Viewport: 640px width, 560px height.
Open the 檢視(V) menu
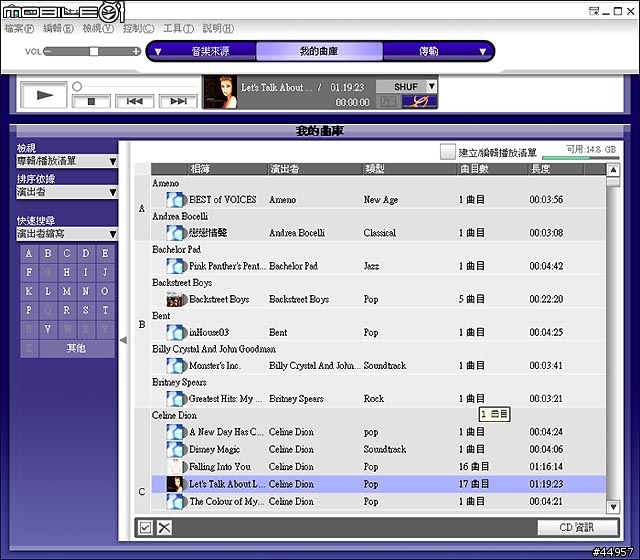[x=98, y=29]
